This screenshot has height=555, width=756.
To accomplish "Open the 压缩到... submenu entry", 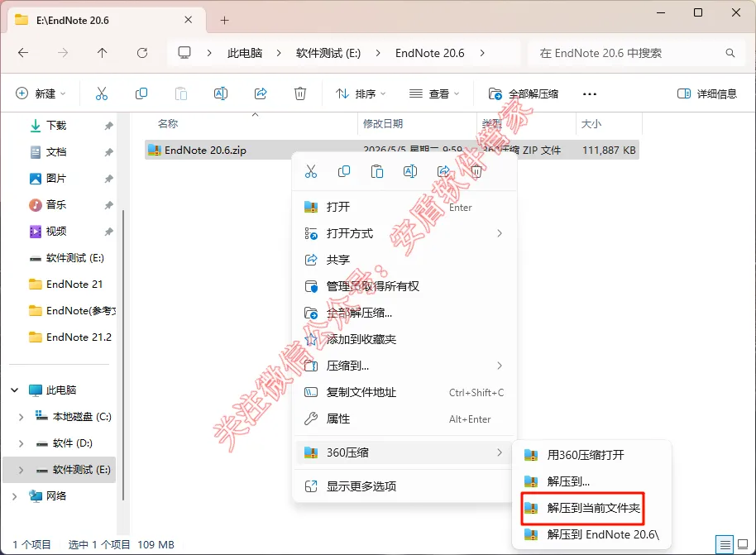I will (x=404, y=366).
